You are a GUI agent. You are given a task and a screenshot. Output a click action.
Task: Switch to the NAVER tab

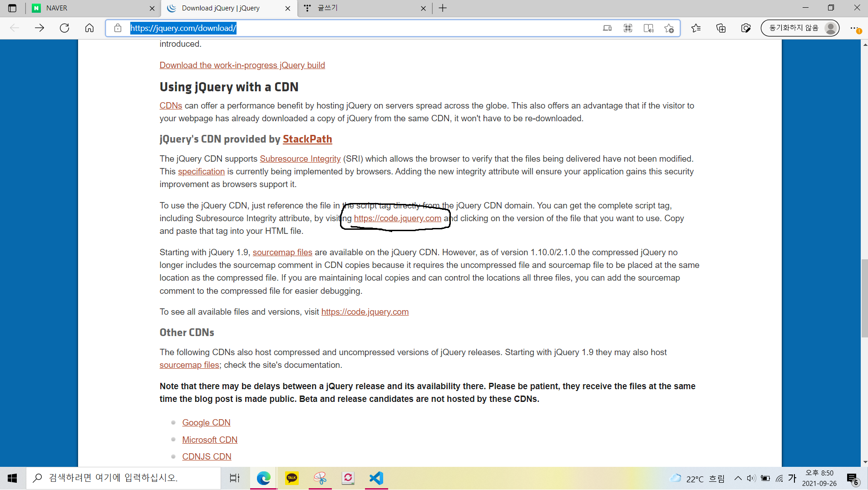click(x=94, y=8)
